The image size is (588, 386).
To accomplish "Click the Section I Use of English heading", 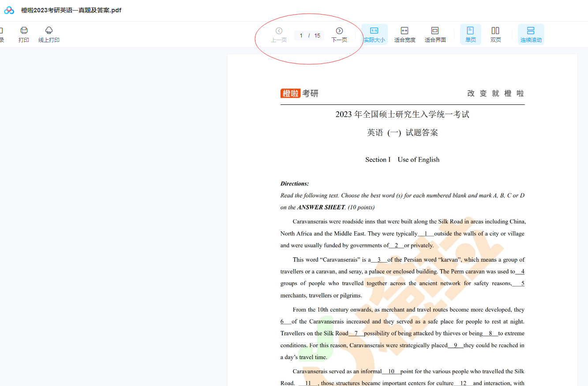I will pos(402,160).
